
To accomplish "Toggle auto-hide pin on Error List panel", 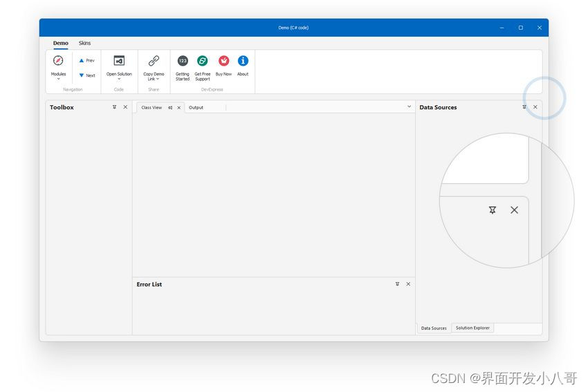I will coord(397,284).
